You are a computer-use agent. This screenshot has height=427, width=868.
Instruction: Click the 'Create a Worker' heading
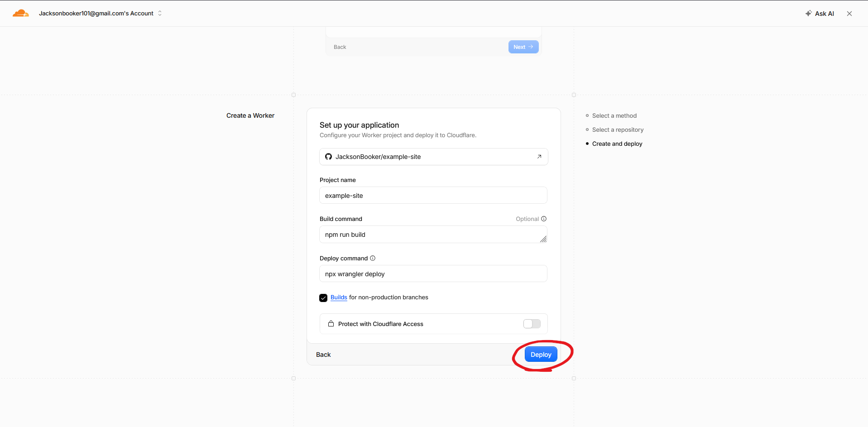tap(250, 115)
